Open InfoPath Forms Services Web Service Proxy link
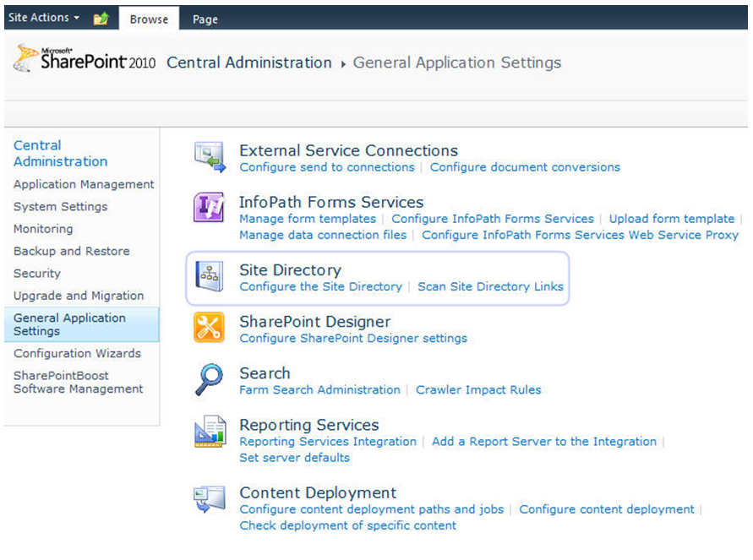 [580, 235]
